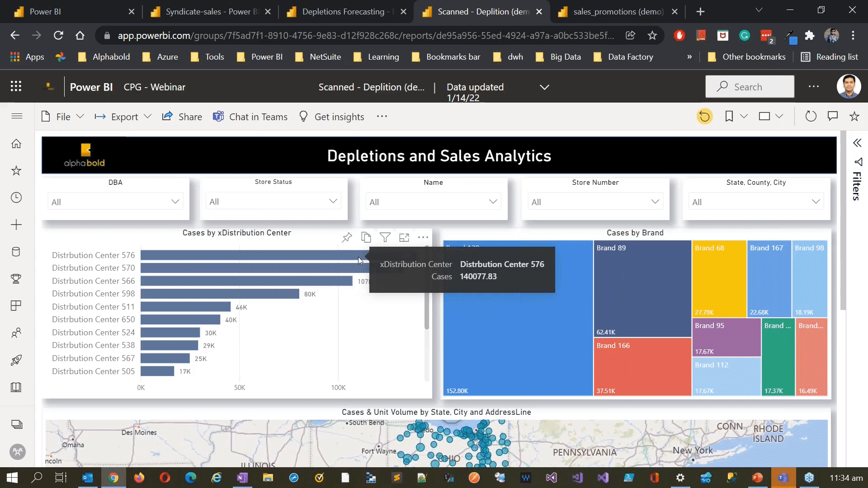Switch to sales_promotions (demo) browser tab
The image size is (868, 488).
pos(618,12)
